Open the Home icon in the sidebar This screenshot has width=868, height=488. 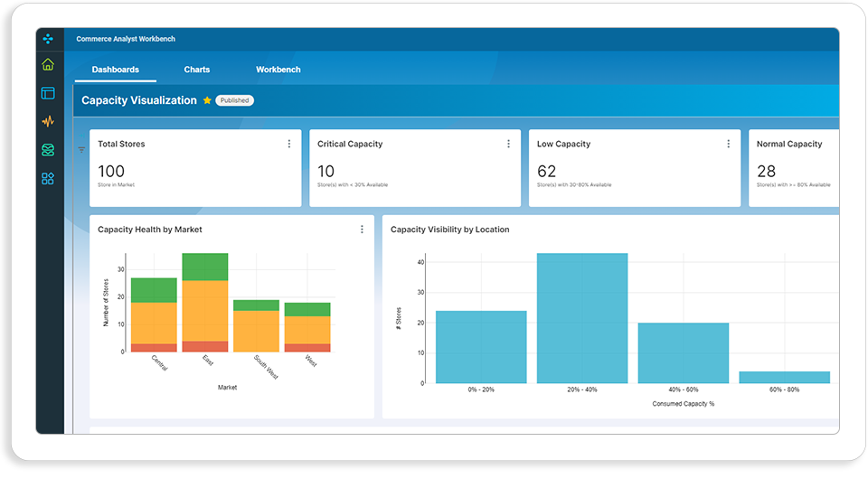tap(48, 65)
